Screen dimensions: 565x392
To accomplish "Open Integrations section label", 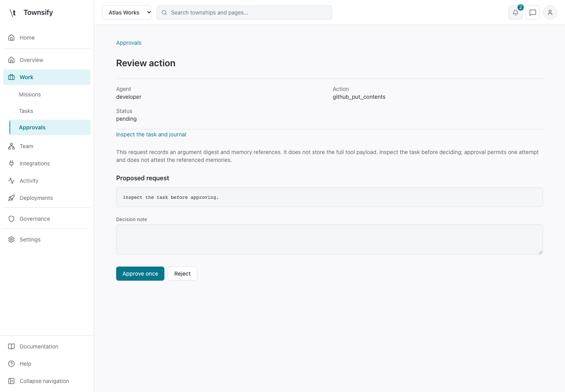I will tap(35, 163).
